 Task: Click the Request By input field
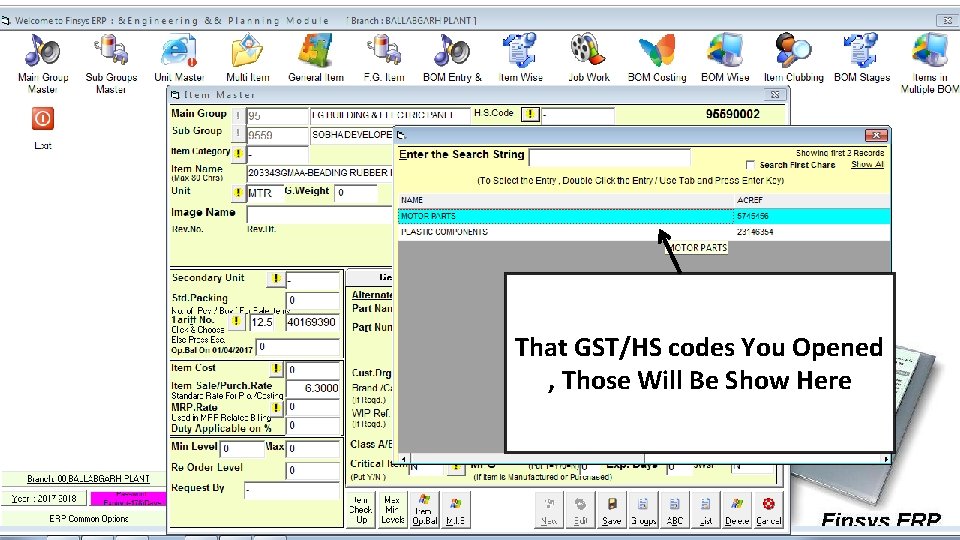point(292,490)
